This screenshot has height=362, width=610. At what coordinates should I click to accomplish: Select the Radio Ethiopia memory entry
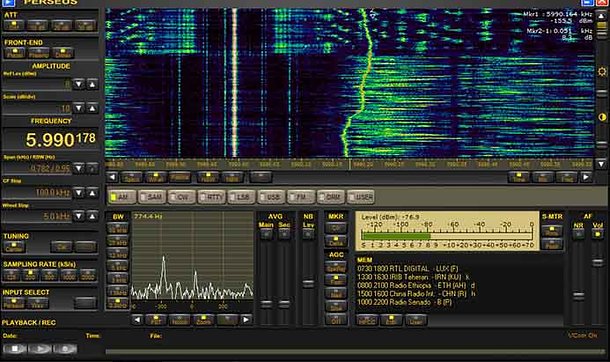pos(416,285)
